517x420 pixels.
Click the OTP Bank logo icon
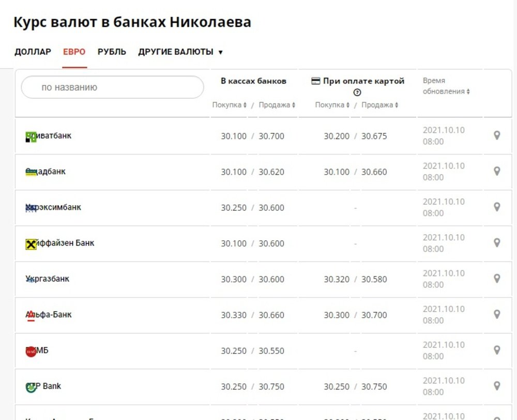click(x=31, y=388)
